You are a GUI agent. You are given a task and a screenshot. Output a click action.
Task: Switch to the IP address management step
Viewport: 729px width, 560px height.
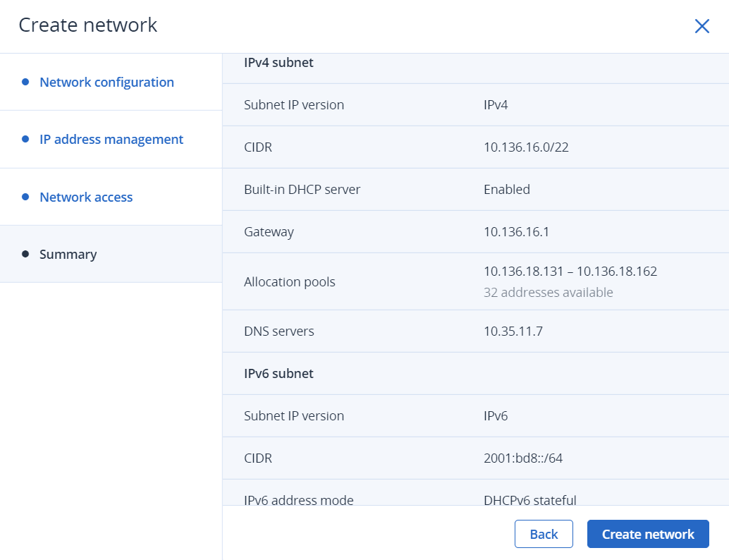click(x=112, y=139)
